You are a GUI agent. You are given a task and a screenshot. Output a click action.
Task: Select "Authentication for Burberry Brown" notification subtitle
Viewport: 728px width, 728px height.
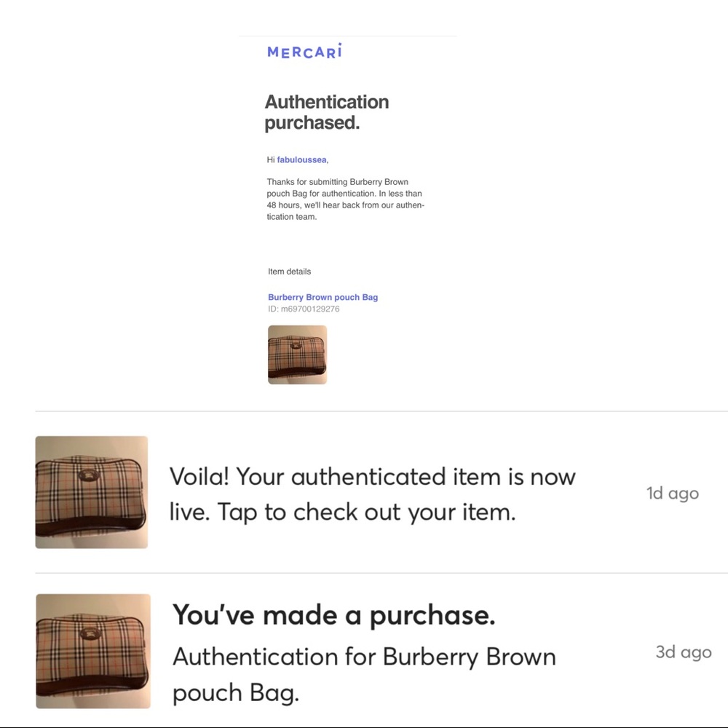[x=363, y=657]
